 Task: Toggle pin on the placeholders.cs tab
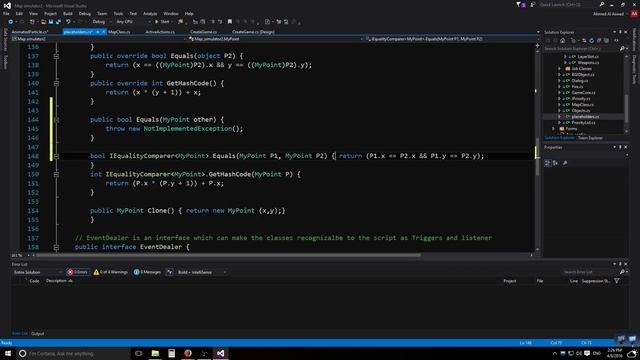[x=98, y=32]
